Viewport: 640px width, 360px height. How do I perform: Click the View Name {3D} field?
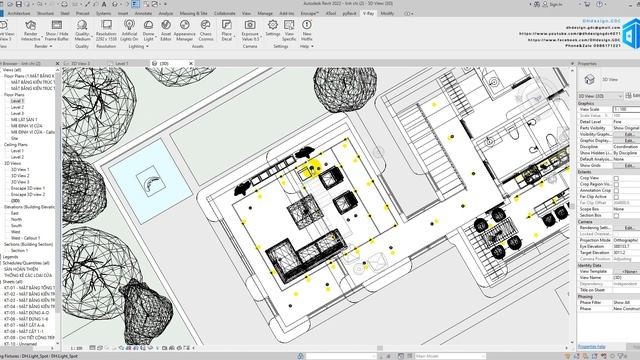tap(626, 278)
